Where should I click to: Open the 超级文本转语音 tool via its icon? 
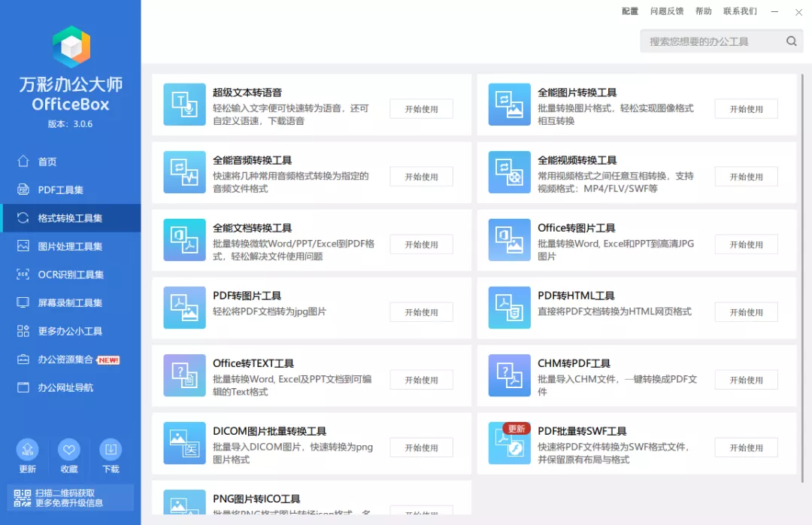[x=184, y=105]
